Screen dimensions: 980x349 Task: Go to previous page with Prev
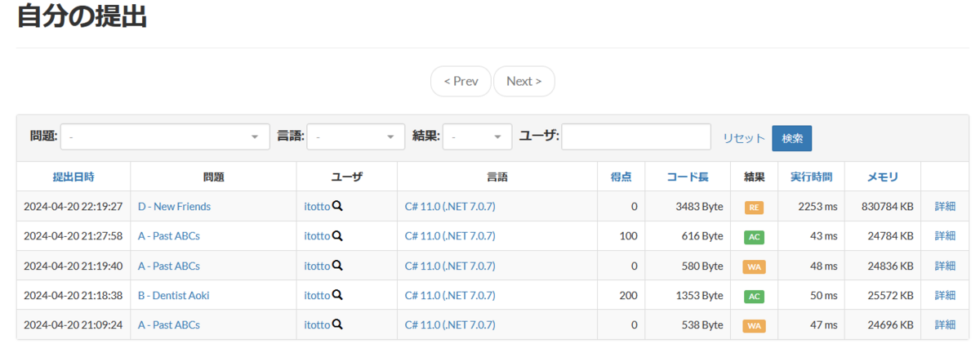[461, 81]
